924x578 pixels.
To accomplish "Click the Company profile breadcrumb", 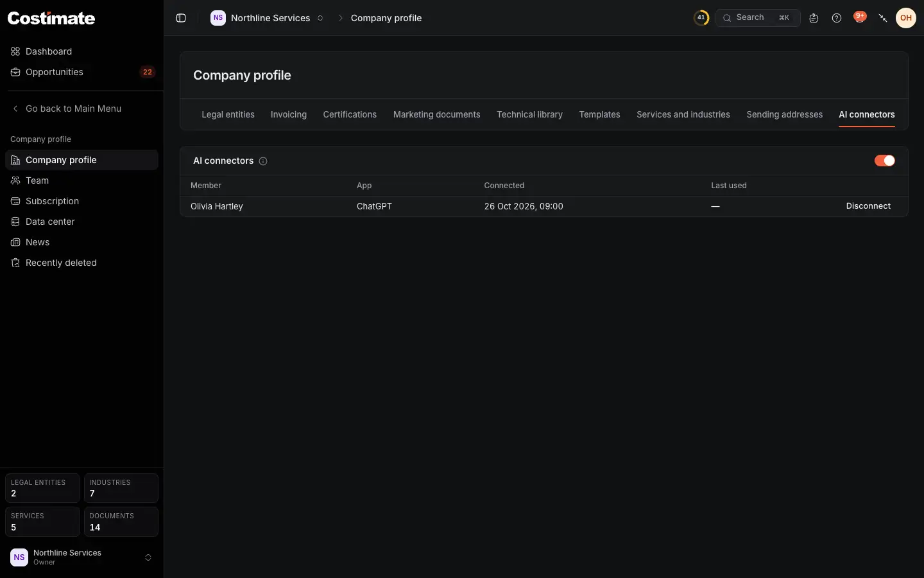I will click(x=386, y=18).
